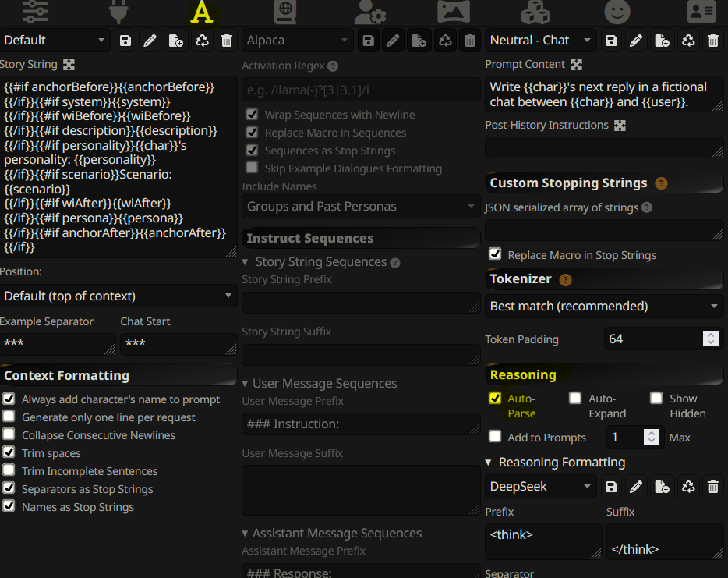This screenshot has height=578, width=728.
Task: Open the Neutral - Chat prompt dropdown
Action: click(541, 41)
